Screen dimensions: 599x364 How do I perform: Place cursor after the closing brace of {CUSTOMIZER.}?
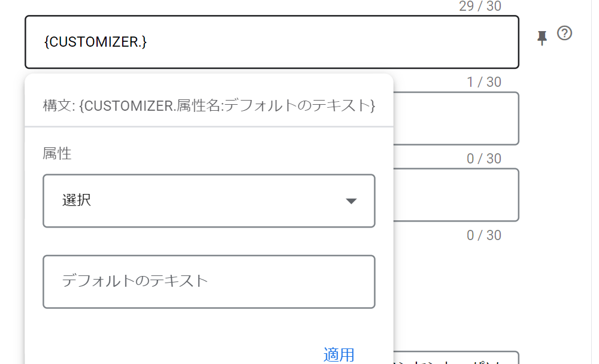(x=147, y=42)
